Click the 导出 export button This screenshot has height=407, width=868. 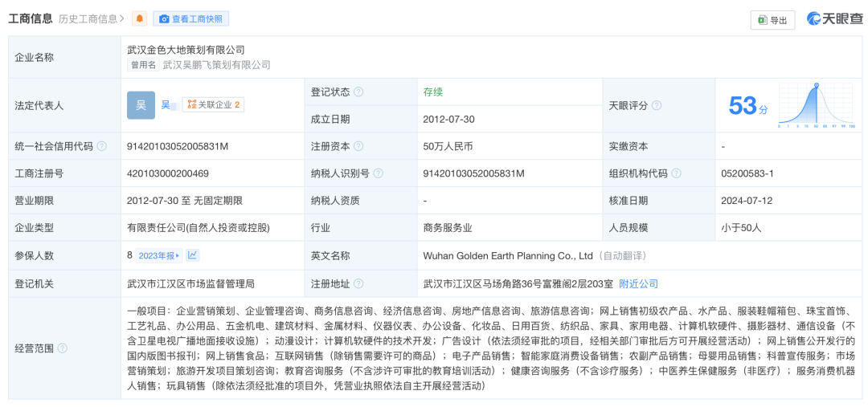[772, 20]
